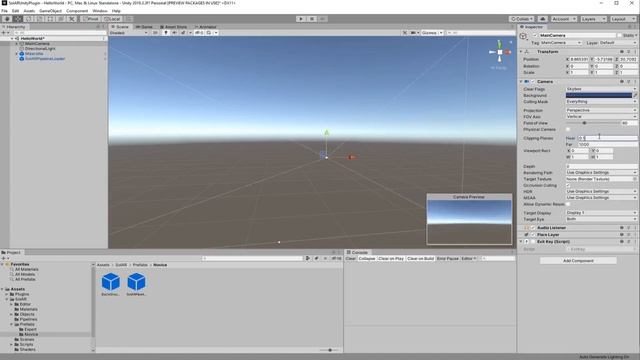Image resolution: width=640 pixels, height=360 pixels.
Task: Toggle scene effects icon
Action: click(183, 33)
